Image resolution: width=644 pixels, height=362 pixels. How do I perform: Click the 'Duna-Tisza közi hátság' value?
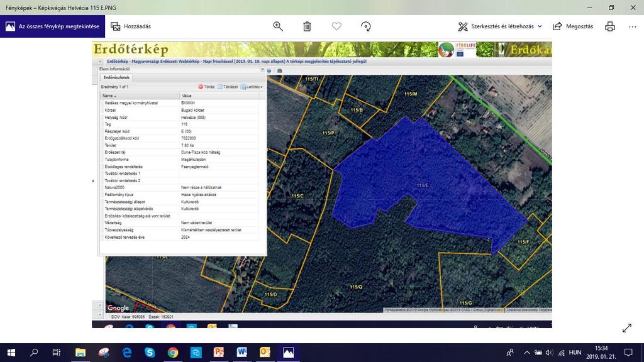point(201,152)
